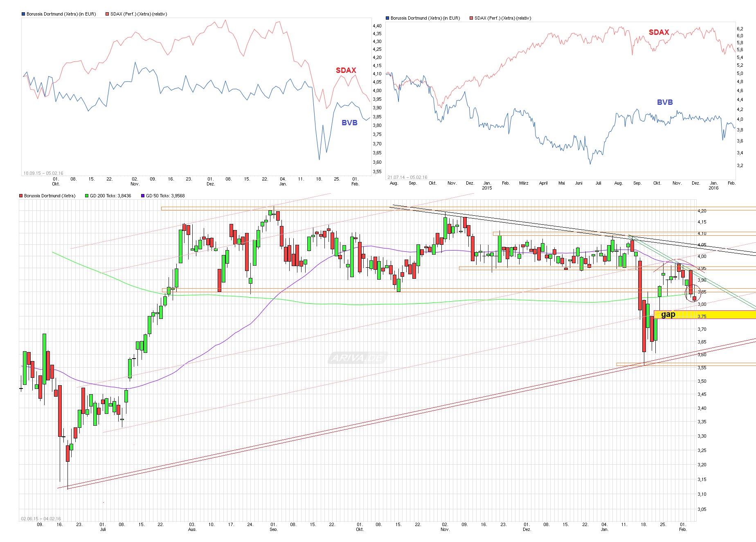Click red SDAX annotation in top-left chart
The width and height of the screenshot is (756, 542).
[x=346, y=70]
